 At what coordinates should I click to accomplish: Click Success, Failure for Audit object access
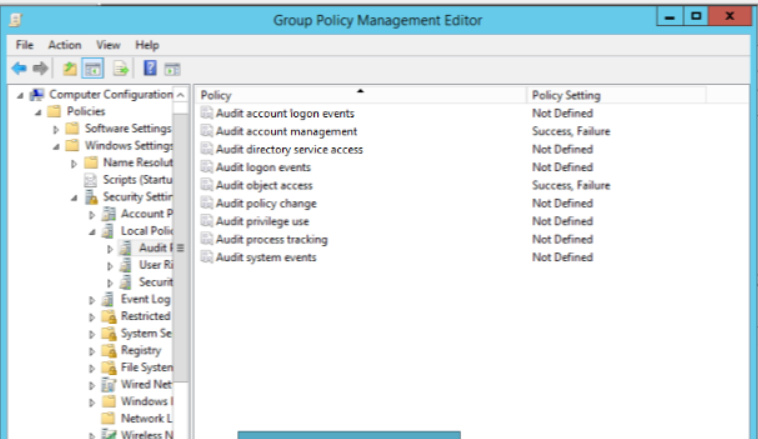point(571,186)
